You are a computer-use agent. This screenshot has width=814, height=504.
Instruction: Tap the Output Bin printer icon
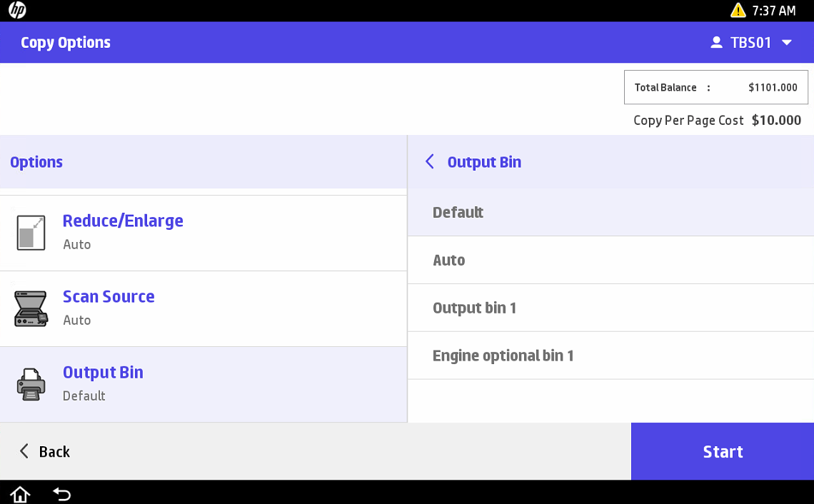coord(31,384)
